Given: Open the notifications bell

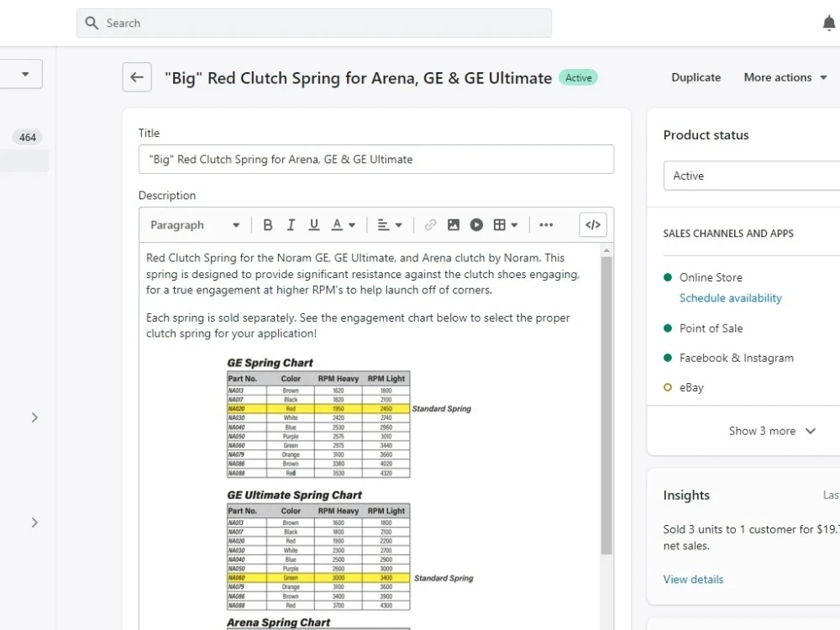Looking at the screenshot, I should coord(829,23).
